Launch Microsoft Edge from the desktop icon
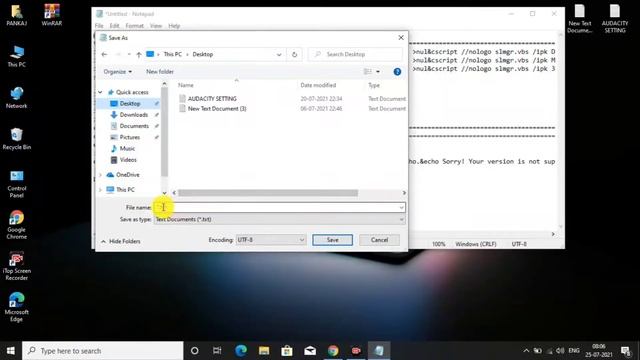 [17, 307]
